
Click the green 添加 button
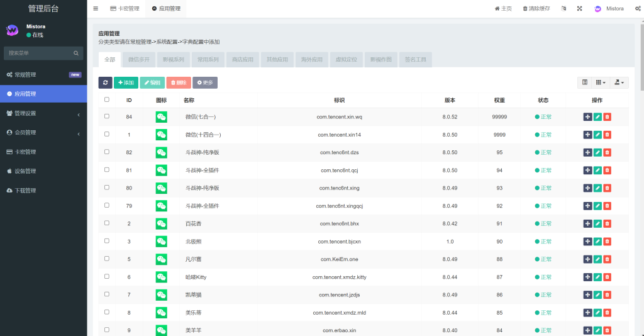coord(126,82)
